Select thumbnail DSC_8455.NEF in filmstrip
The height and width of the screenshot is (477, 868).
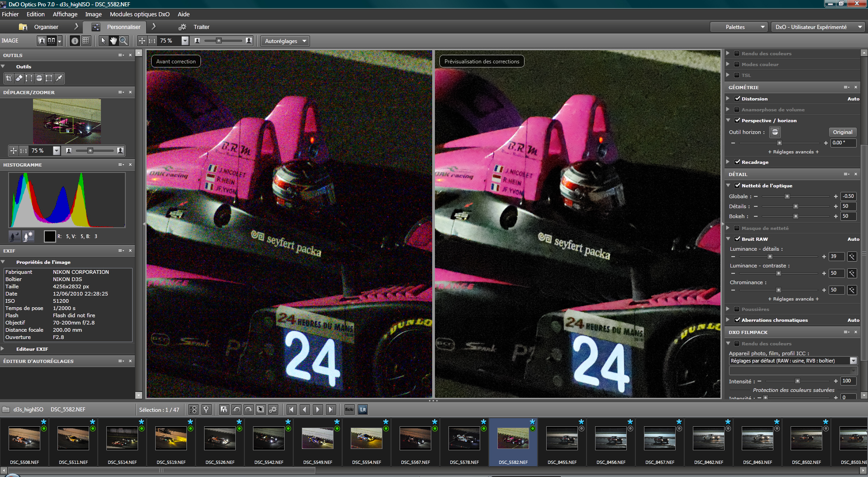pos(562,441)
